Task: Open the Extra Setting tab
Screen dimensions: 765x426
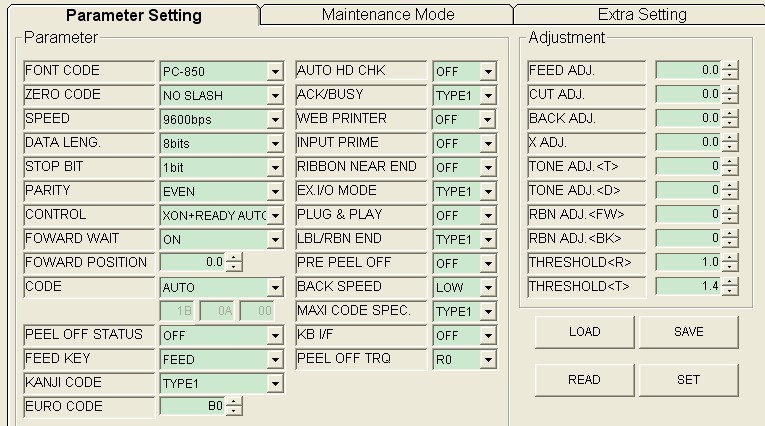Action: click(x=641, y=15)
